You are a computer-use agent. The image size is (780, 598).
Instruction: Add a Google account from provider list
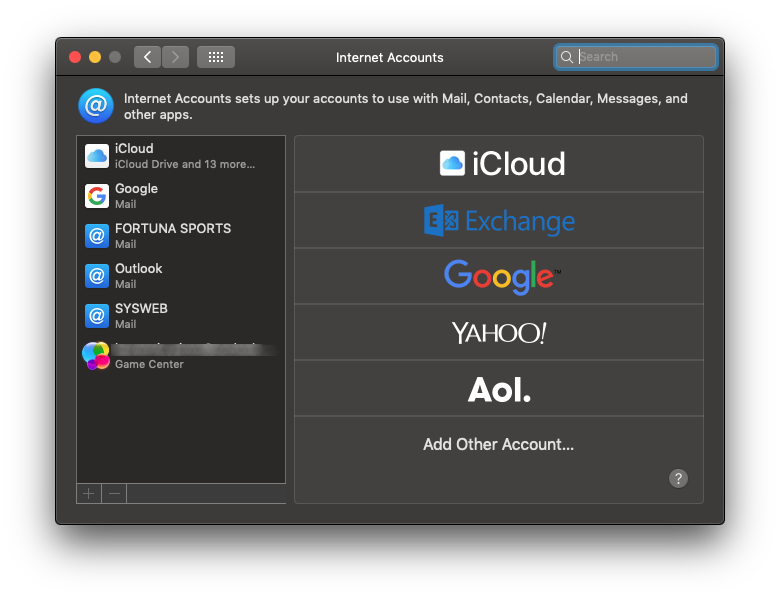point(499,276)
